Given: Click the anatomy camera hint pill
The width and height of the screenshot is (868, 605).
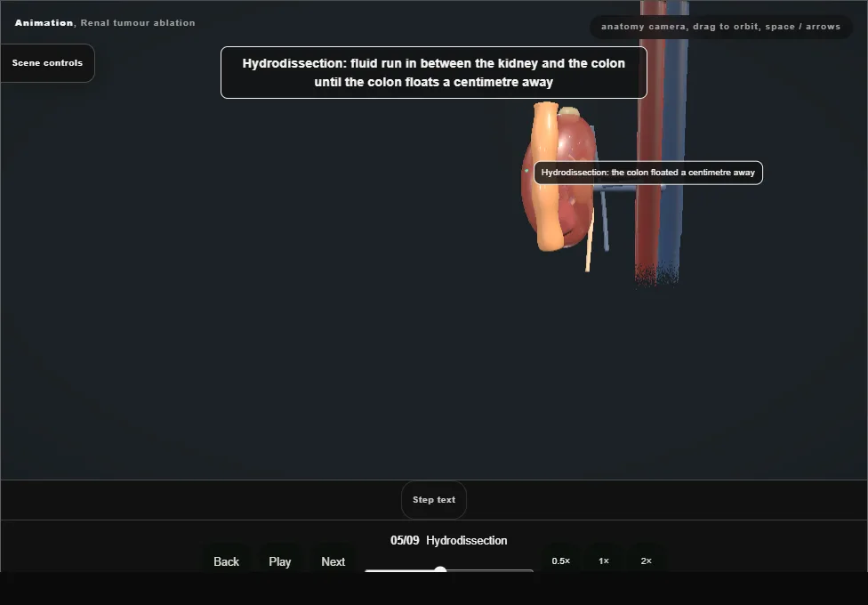Looking at the screenshot, I should [x=720, y=27].
